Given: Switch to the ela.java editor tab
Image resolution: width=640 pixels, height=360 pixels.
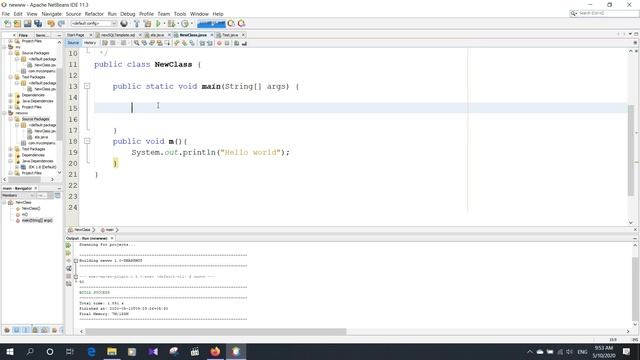Looking at the screenshot, I should [x=157, y=35].
